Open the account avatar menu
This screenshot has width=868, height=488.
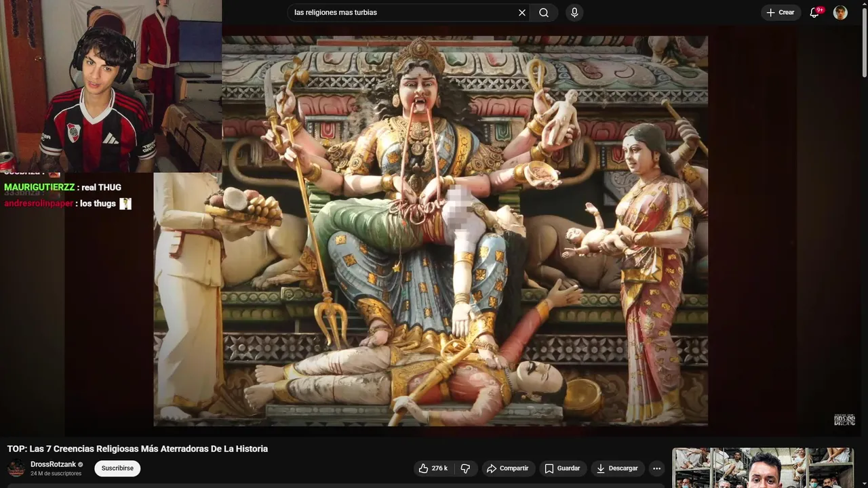[x=840, y=12]
